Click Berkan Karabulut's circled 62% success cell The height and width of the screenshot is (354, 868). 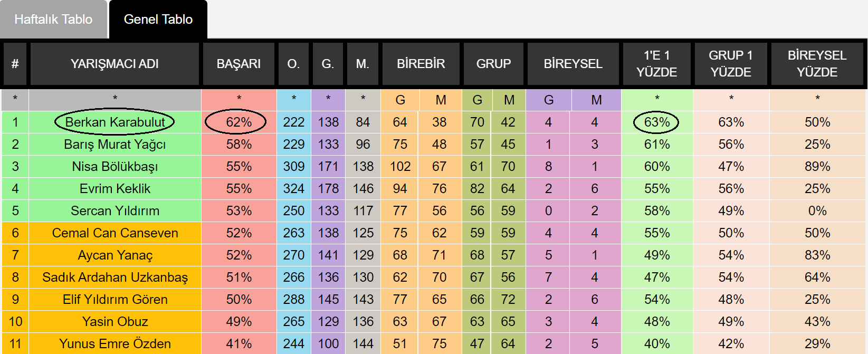point(239,122)
